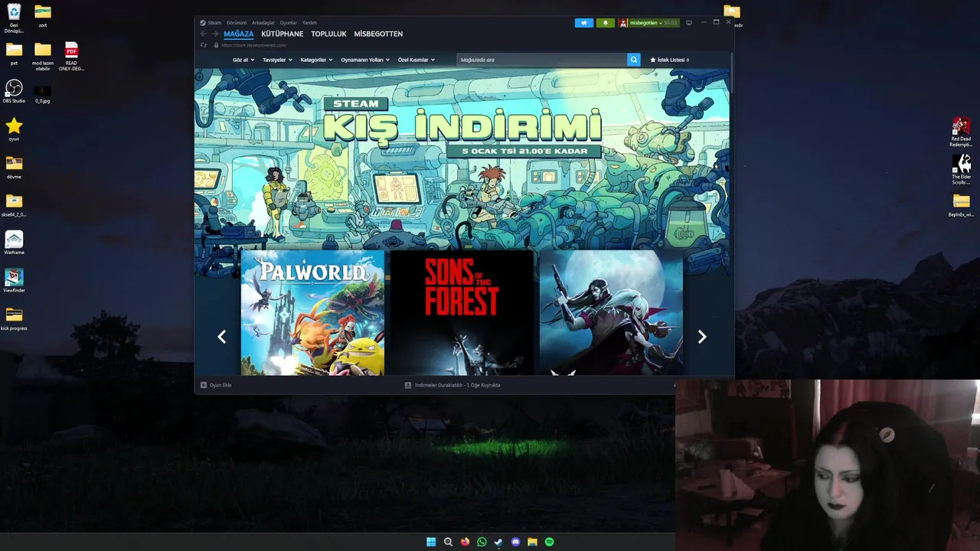Viewport: 980px width, 551px height.
Task: Click the Mağazada ara search field
Action: [x=541, y=60]
